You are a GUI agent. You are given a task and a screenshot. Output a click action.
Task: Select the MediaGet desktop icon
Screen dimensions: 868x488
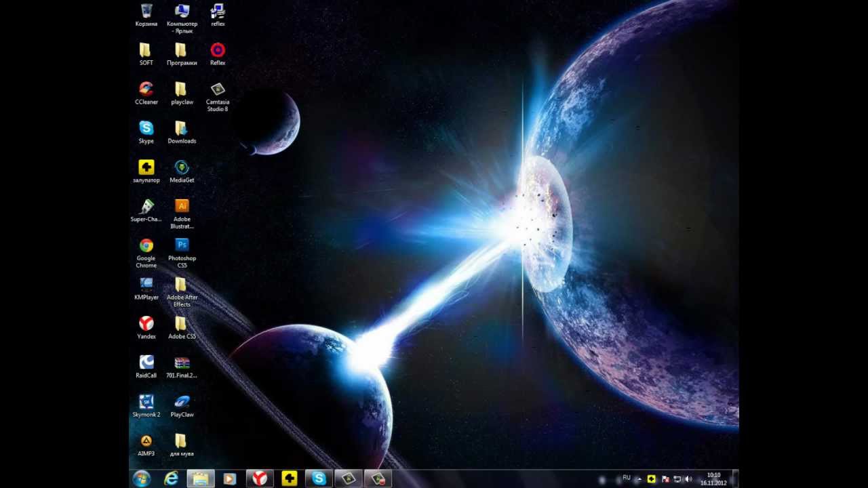coord(182,171)
